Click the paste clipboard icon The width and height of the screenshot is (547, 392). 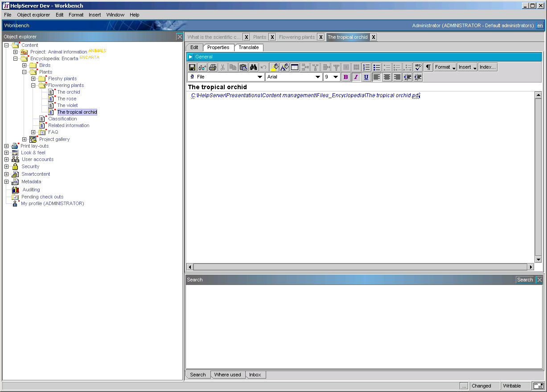click(243, 67)
